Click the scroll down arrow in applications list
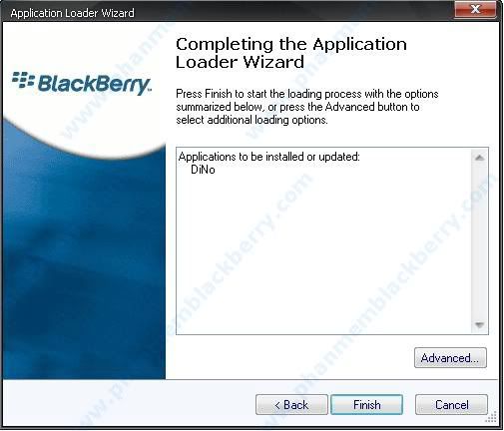 [x=479, y=325]
